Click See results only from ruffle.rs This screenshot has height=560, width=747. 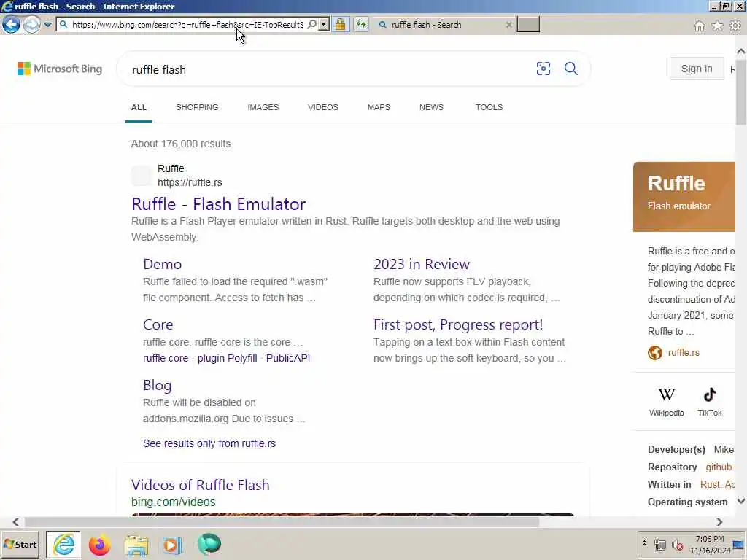pyautogui.click(x=209, y=443)
